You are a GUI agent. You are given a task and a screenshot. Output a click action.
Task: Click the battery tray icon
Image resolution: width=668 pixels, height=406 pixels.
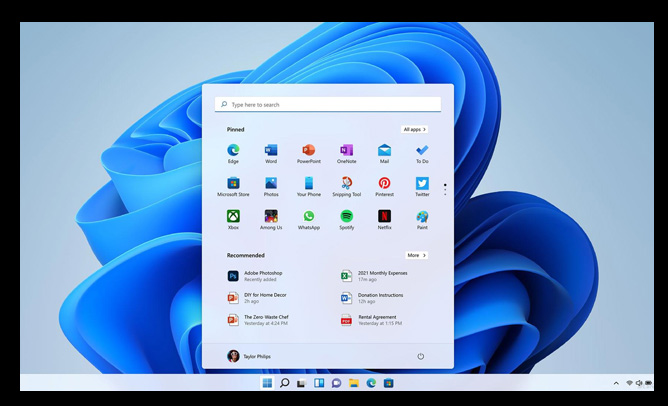pos(648,383)
